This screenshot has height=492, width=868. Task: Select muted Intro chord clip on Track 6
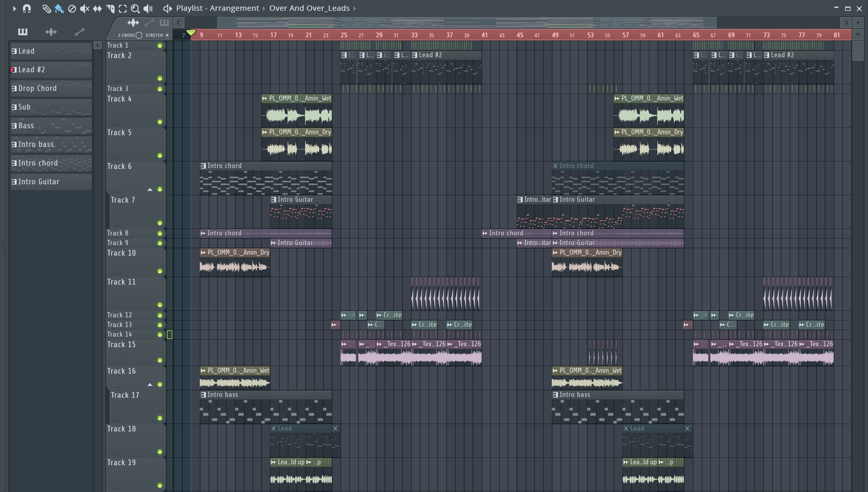[x=618, y=179]
